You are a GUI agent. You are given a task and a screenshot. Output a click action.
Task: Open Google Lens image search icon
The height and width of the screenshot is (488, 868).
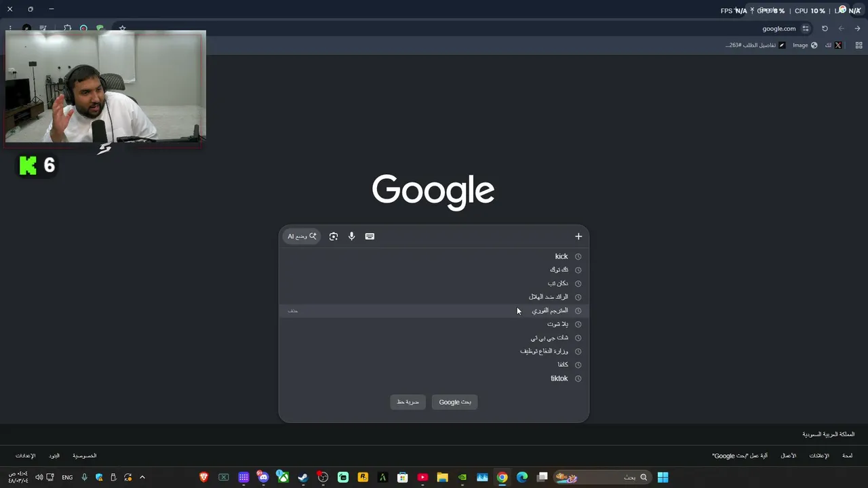[334, 237]
